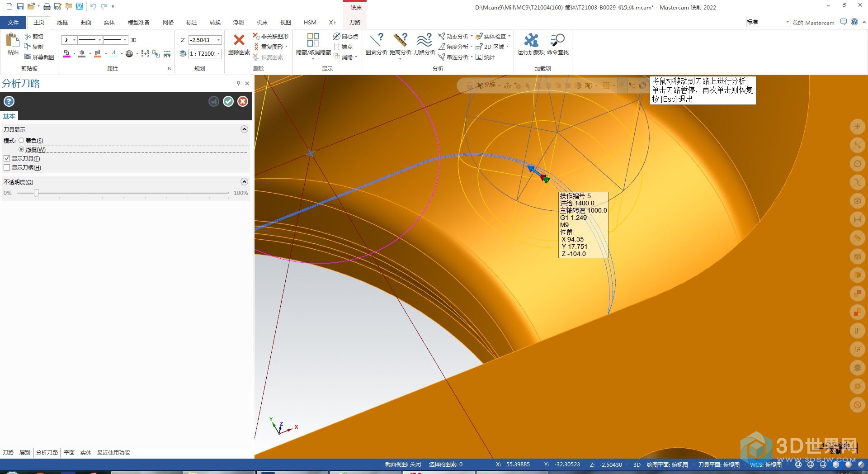The height and width of the screenshot is (474, 868).
Task: Switch to the 线框 ribbon tab
Action: [62, 22]
